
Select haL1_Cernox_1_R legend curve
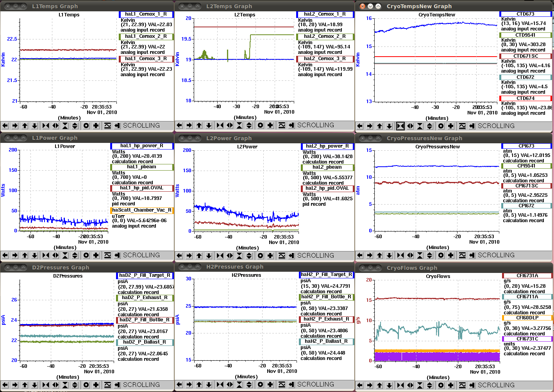(x=146, y=14)
